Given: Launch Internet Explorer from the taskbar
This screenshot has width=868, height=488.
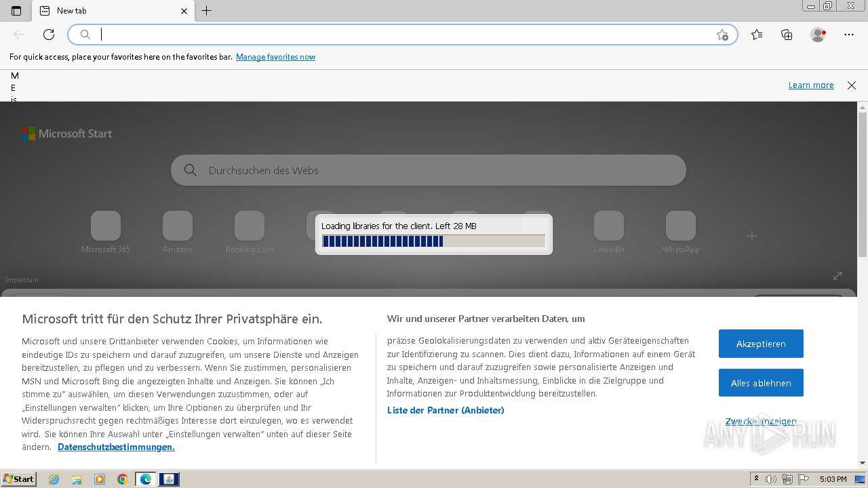Looking at the screenshot, I should coord(54,479).
